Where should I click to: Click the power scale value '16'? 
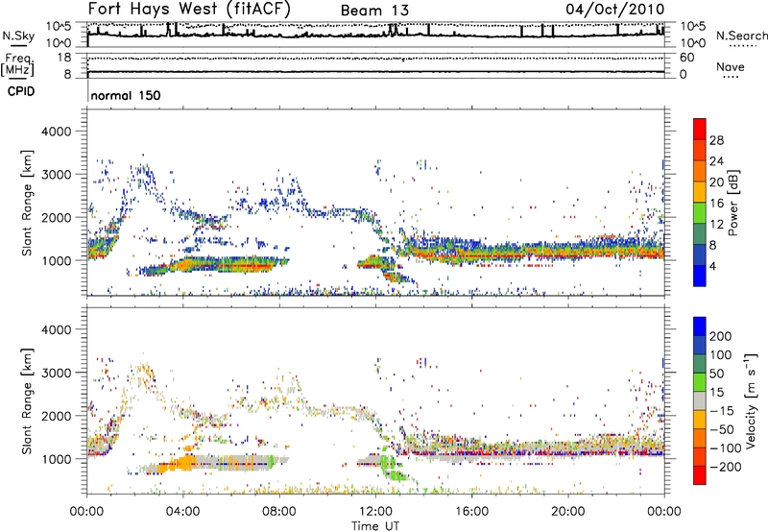click(716, 204)
